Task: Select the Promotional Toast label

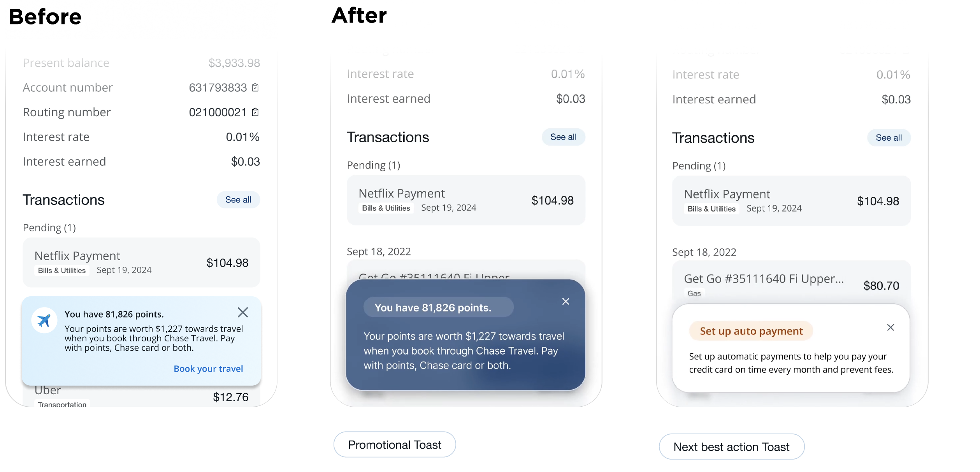Action: click(395, 444)
